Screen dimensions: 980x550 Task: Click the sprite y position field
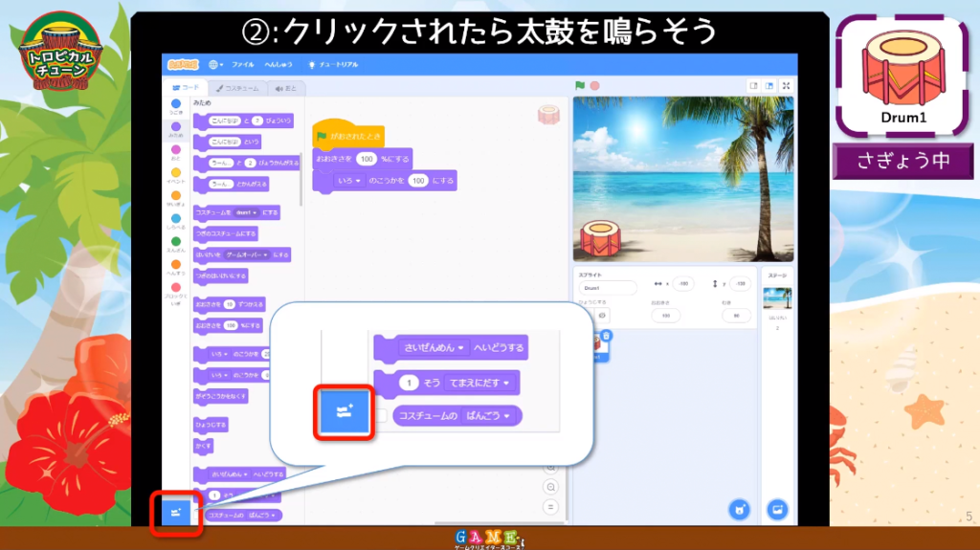tap(740, 284)
